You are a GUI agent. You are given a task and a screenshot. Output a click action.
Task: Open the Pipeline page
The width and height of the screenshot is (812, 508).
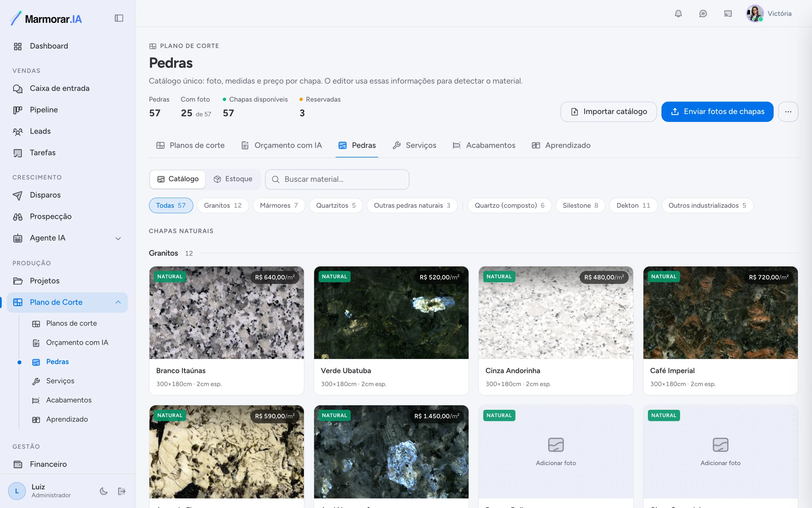click(x=68, y=110)
